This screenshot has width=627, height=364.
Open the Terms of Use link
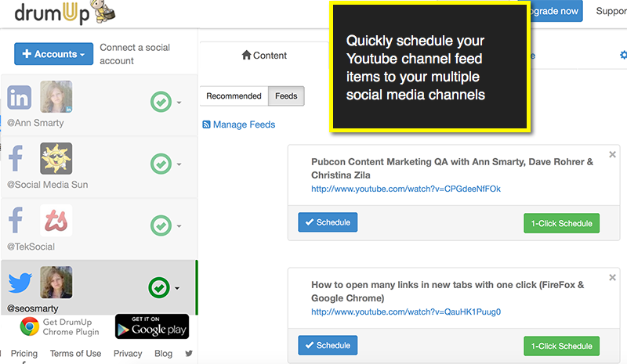click(75, 354)
